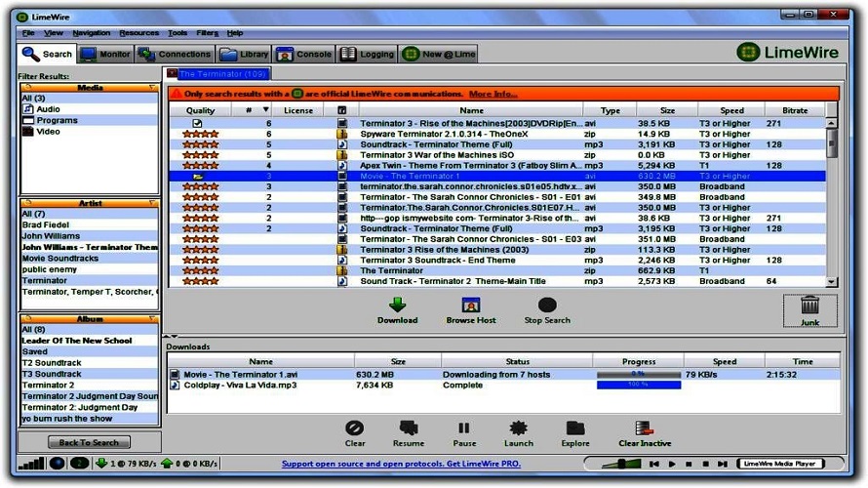Click the green Download arrow icon

tap(398, 305)
